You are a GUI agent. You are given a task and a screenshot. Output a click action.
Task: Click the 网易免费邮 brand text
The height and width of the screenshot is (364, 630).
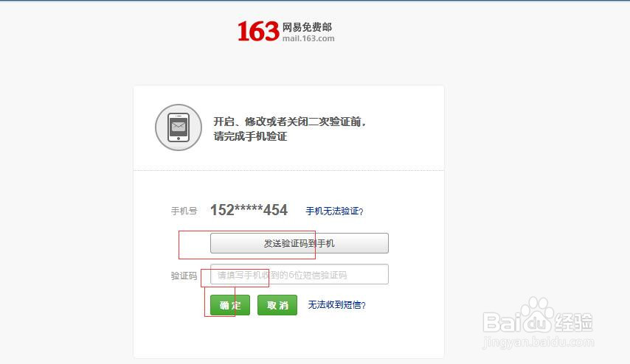coord(307,27)
